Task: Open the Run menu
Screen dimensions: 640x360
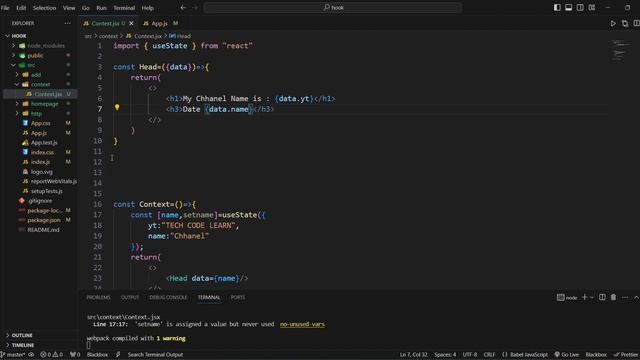Action: coord(101,8)
